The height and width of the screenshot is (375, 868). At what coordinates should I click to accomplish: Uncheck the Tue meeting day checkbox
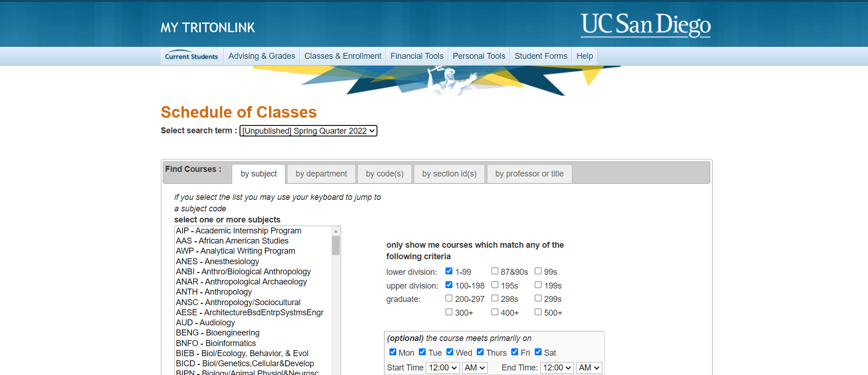(x=422, y=352)
